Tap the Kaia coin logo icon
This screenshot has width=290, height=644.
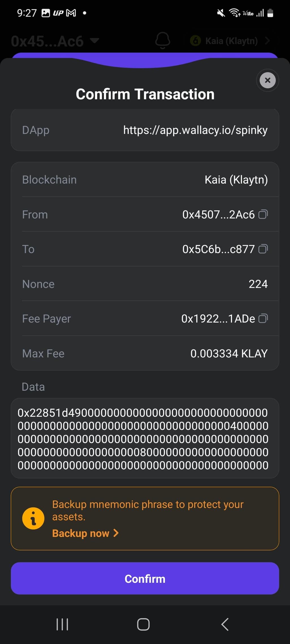click(196, 41)
